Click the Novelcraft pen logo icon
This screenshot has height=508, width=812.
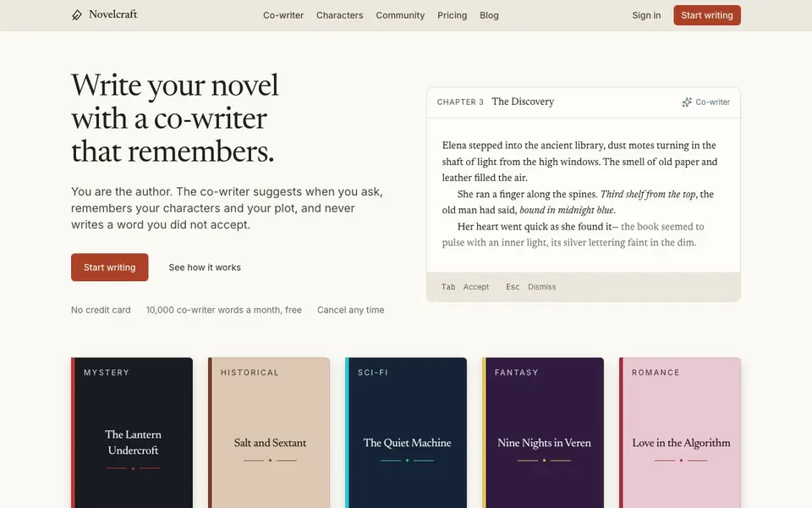pos(77,15)
